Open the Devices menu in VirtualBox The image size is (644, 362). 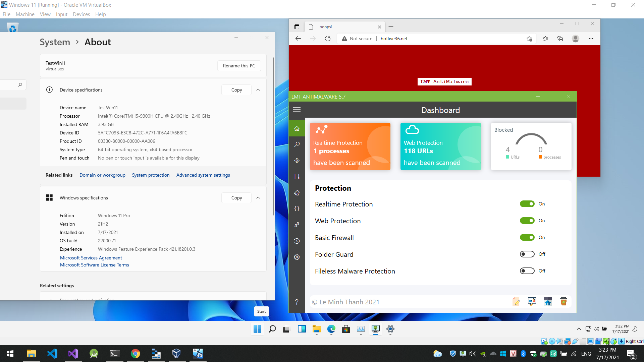(81, 14)
